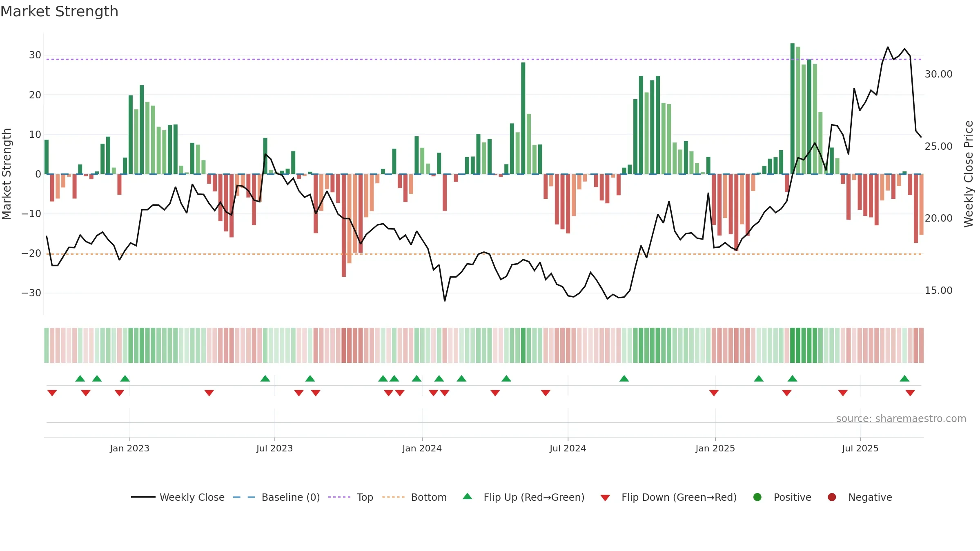Click the 20 market strength tick label
Image resolution: width=980 pixels, height=551 pixels.
click(35, 95)
